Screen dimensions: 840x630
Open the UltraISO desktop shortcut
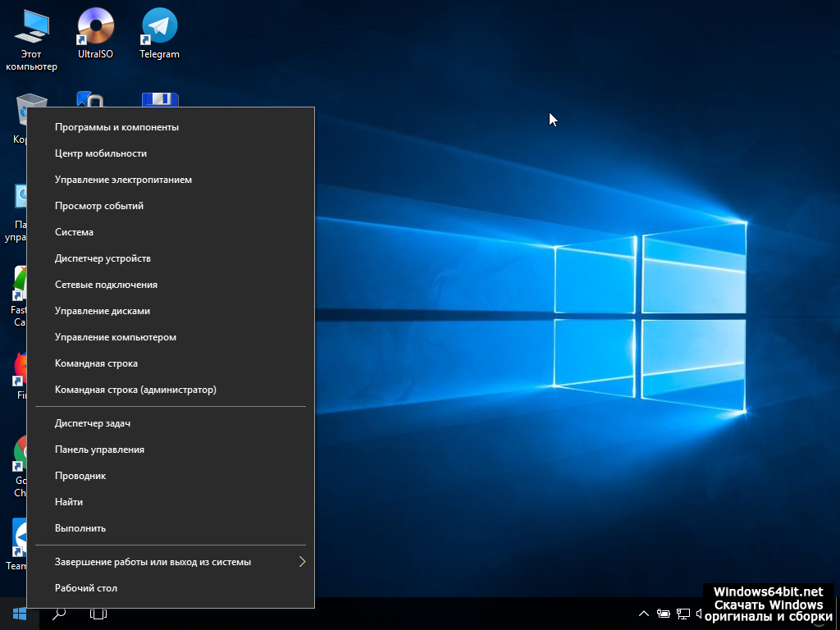(x=95, y=31)
